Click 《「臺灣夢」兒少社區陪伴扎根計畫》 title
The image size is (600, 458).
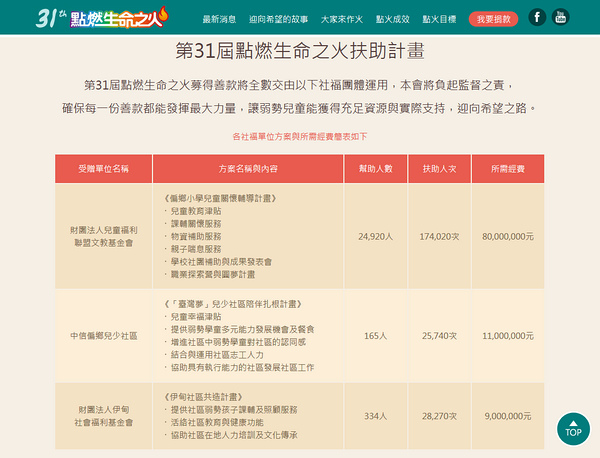pyautogui.click(x=233, y=304)
